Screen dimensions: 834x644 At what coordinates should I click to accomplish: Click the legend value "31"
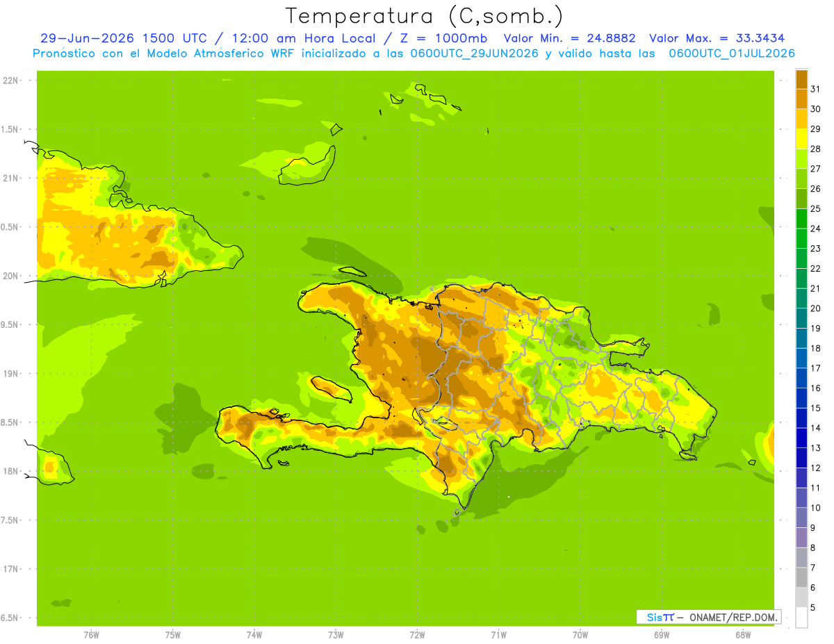click(x=815, y=89)
